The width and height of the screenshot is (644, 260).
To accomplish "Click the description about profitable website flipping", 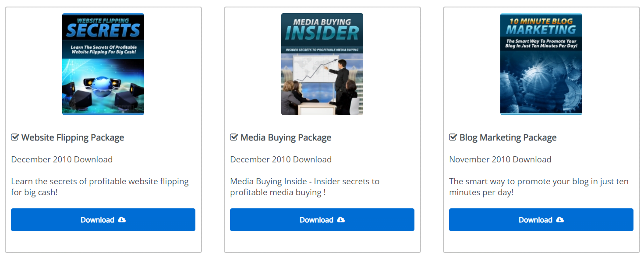I will click(x=100, y=187).
